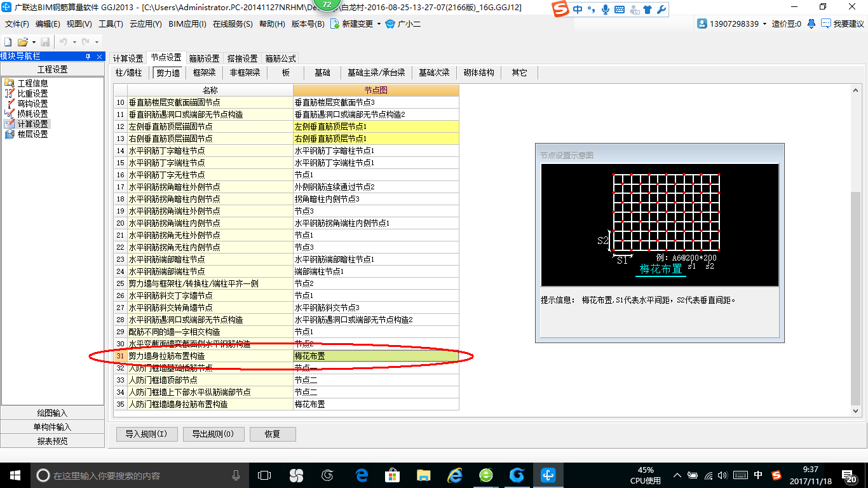Open the Redo history dropdown arrow

(x=96, y=42)
